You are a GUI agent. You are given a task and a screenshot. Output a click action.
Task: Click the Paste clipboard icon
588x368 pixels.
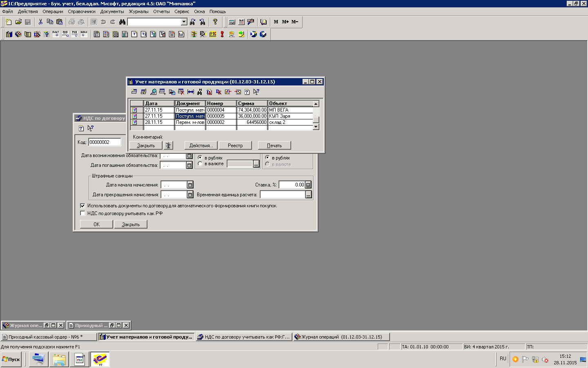(x=60, y=22)
